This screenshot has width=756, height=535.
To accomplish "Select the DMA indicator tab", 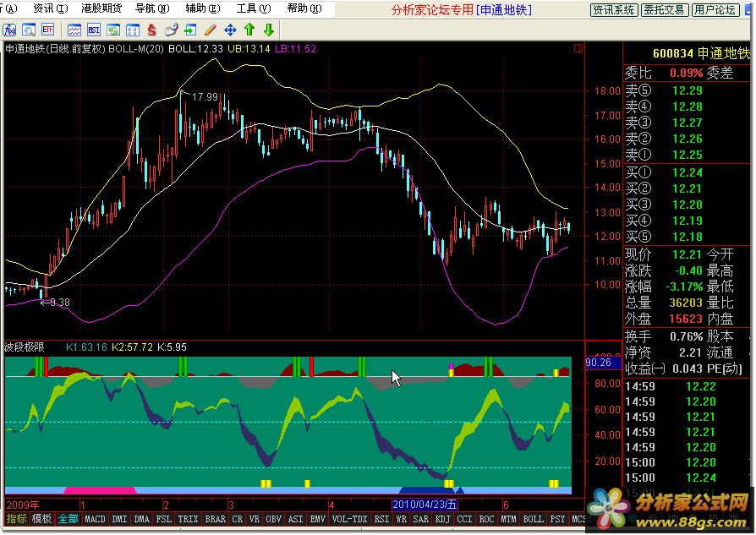I will point(142,519).
